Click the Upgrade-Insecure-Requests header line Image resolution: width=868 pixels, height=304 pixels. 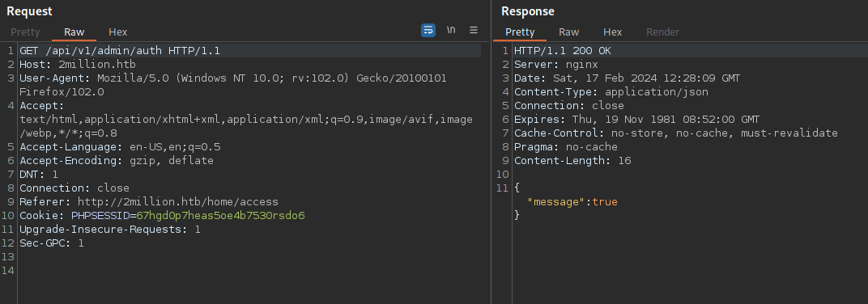[110, 230]
